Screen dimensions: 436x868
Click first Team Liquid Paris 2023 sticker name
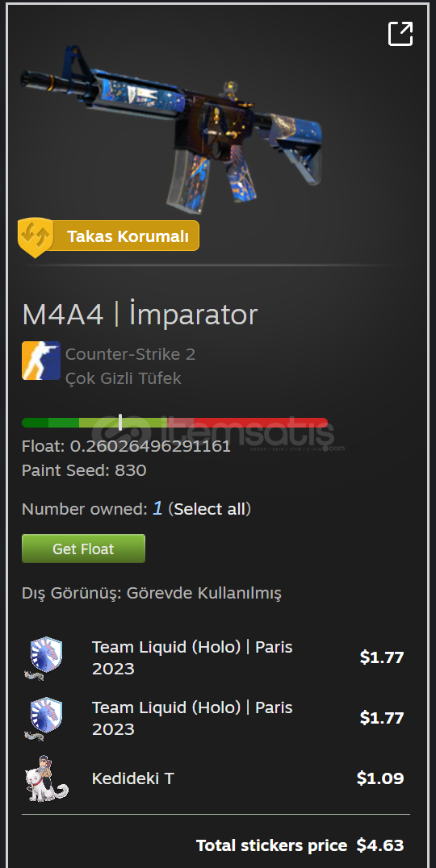(x=192, y=657)
